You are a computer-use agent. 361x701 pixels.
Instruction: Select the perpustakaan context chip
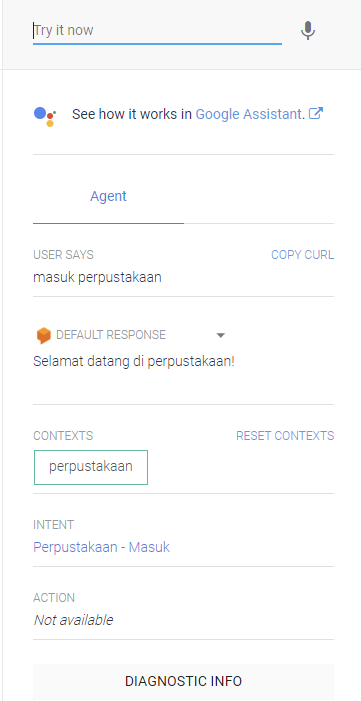(x=91, y=467)
